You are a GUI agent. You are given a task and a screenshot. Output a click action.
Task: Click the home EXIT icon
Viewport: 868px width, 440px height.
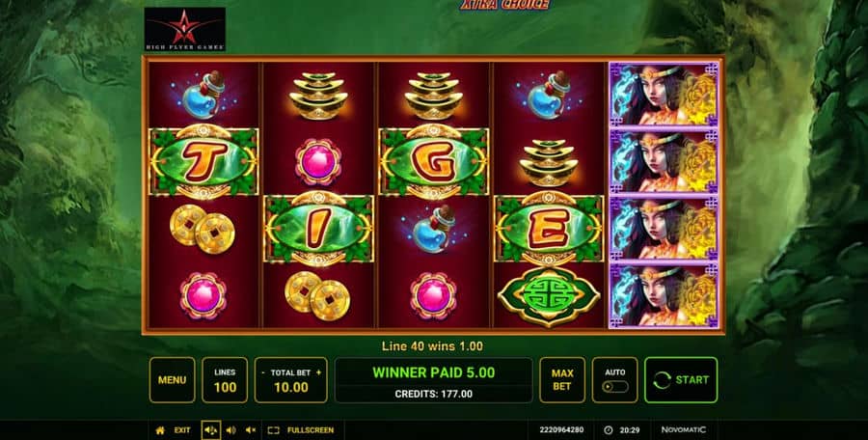(x=160, y=430)
